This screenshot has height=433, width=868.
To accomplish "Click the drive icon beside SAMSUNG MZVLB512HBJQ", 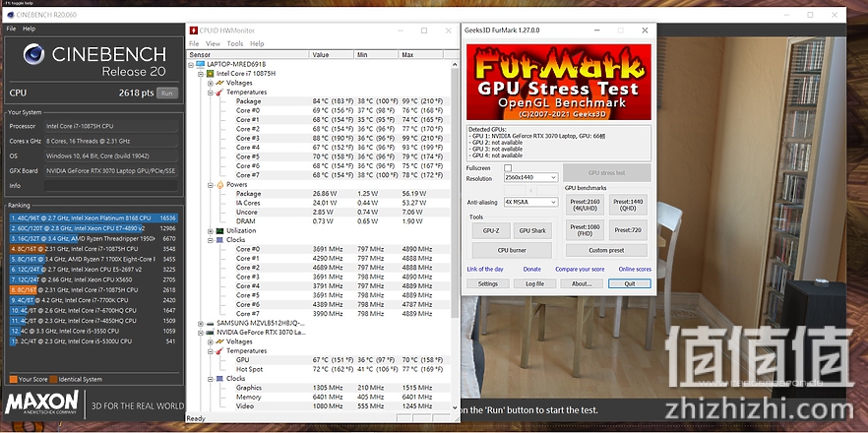I will tap(210, 323).
